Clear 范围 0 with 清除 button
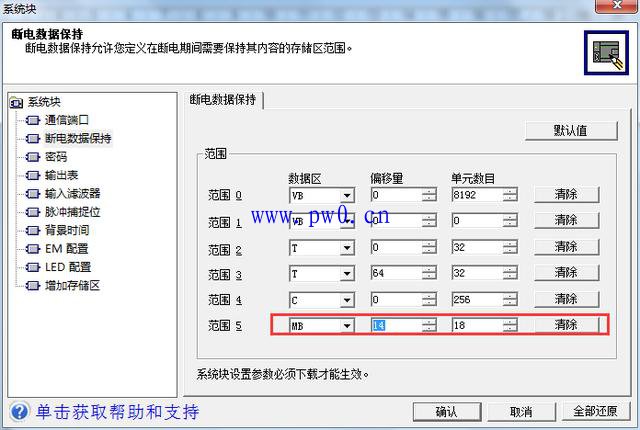Viewport: 640px width, 430px height. pos(566,195)
